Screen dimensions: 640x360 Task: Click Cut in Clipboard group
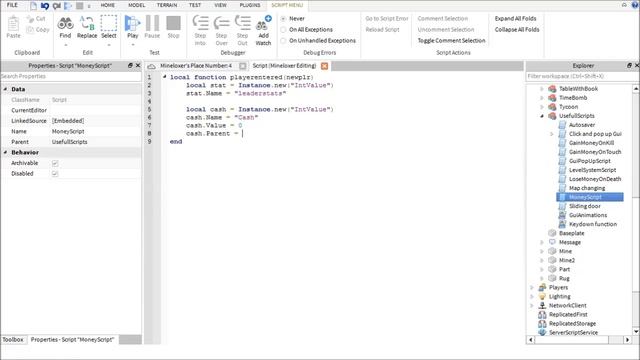36,19
